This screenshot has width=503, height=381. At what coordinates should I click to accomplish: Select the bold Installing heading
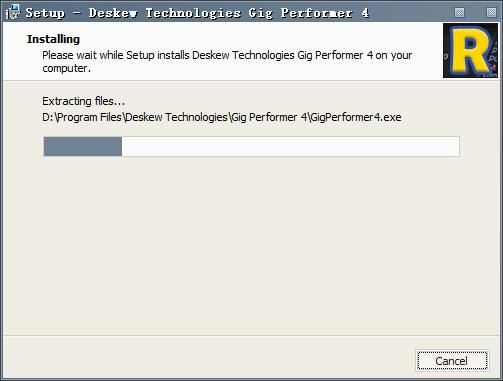coord(53,39)
